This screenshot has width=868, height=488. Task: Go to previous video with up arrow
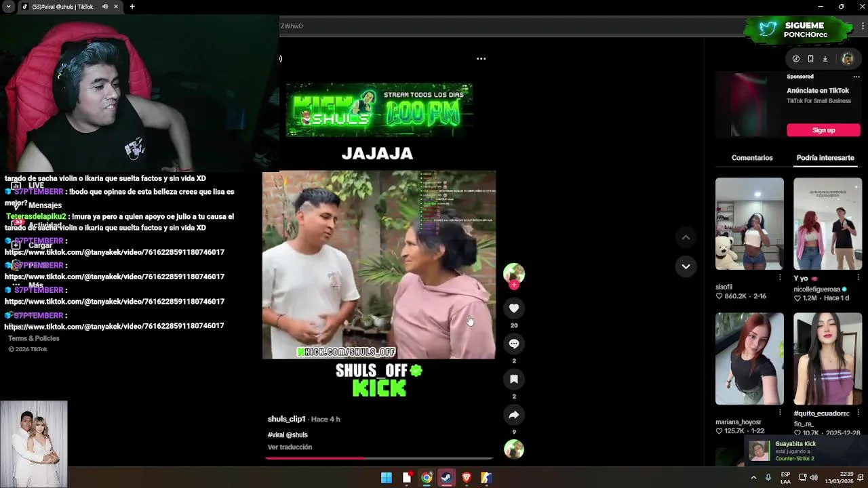click(686, 237)
